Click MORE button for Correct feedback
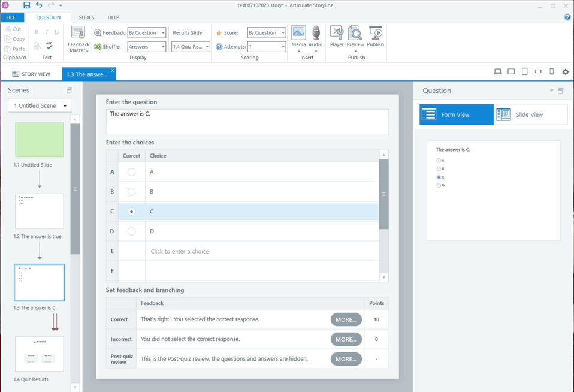 click(346, 319)
